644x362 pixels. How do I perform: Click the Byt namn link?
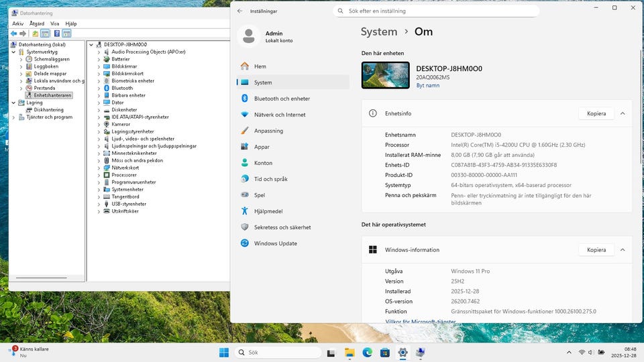coord(428,86)
